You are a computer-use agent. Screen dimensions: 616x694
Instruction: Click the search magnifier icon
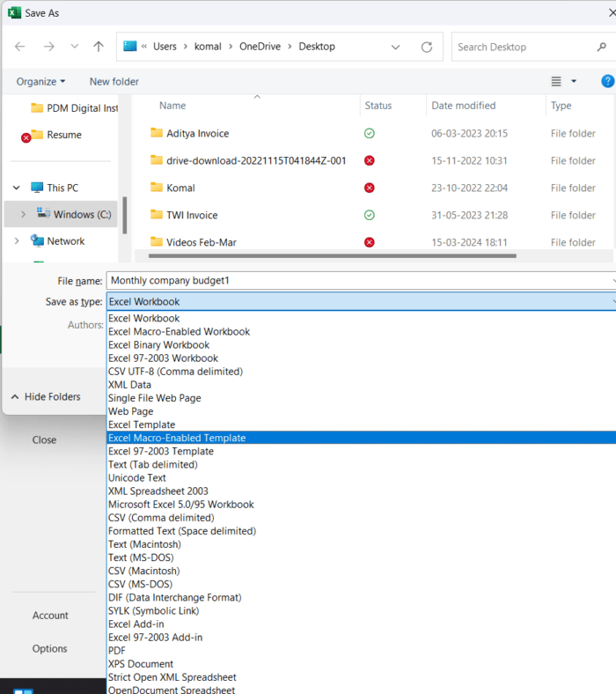click(602, 47)
